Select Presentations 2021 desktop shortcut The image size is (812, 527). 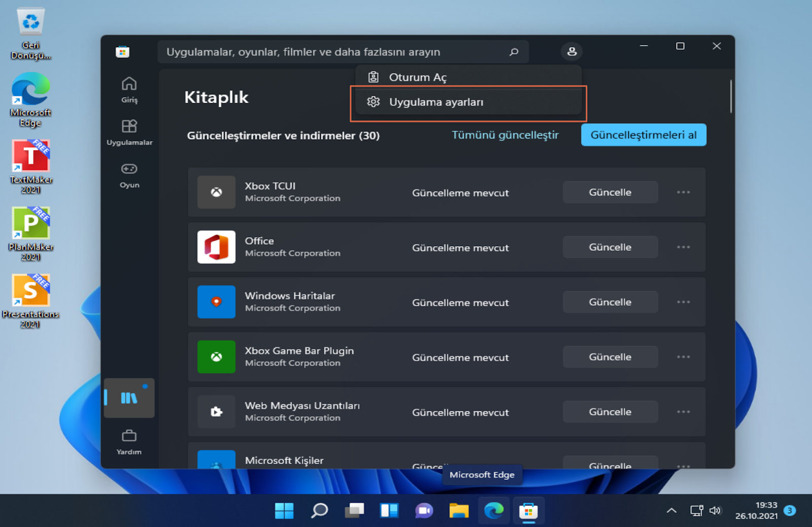point(30,302)
